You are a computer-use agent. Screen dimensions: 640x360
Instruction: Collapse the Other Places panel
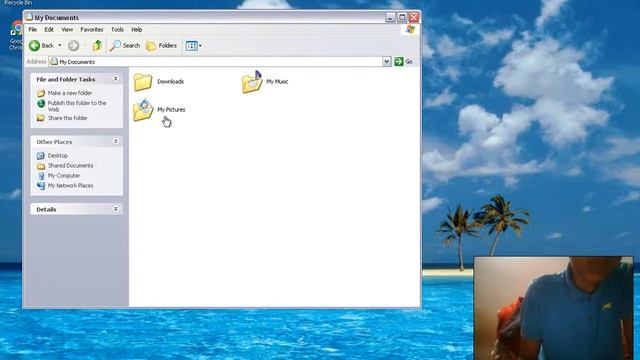[116, 141]
